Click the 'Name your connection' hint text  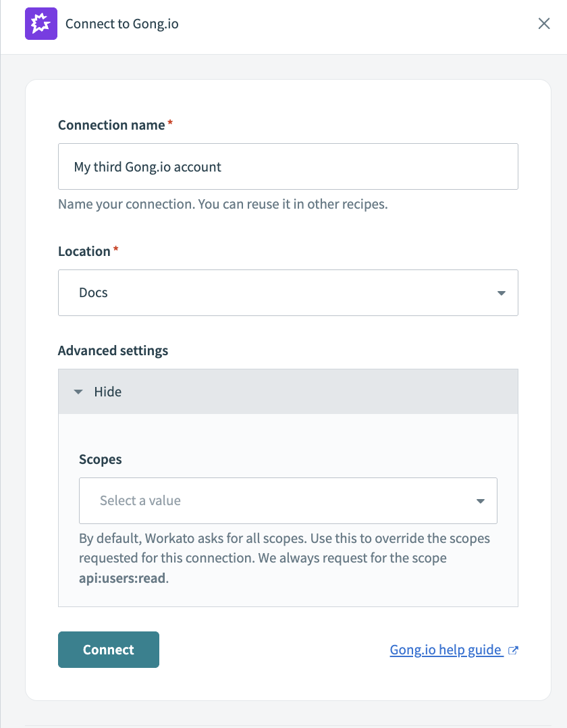coord(223,205)
